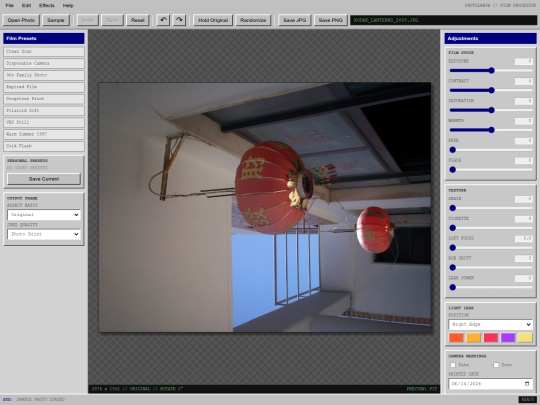This screenshot has width=540, height=405.
Task: Enable the Dust camera marking
Action: pyautogui.click(x=496, y=365)
